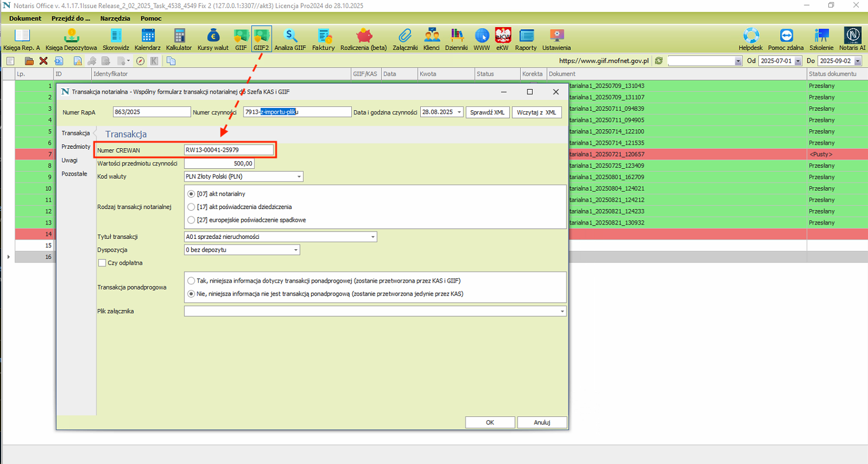Viewport: 868px width, 464px height.
Task: Enable the Czy odpłatna checkbox
Action: 103,263
